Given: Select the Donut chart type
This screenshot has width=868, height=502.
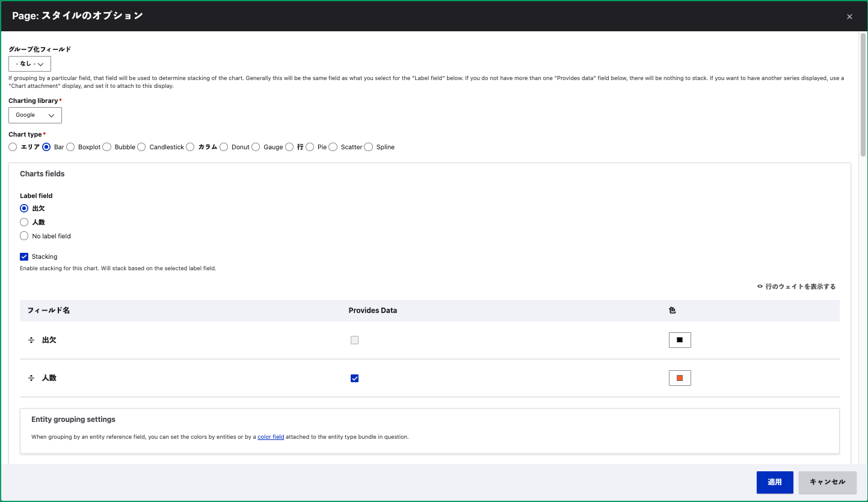Looking at the screenshot, I should (224, 147).
